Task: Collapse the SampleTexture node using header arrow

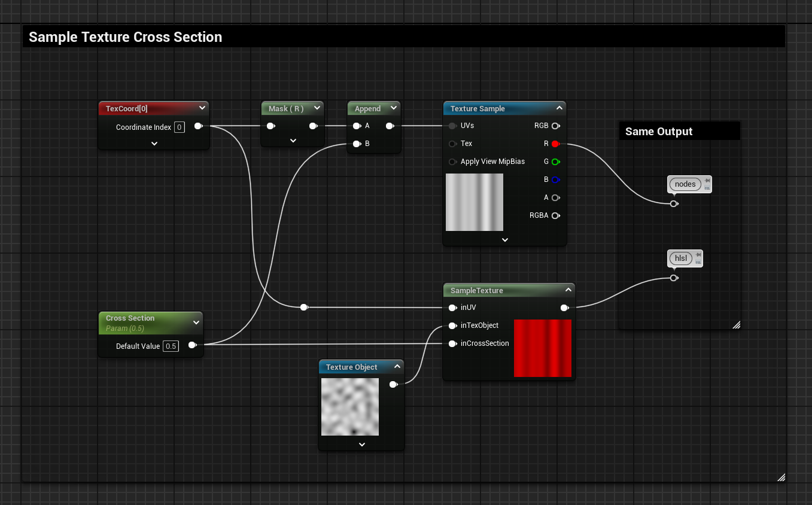Action: (568, 290)
